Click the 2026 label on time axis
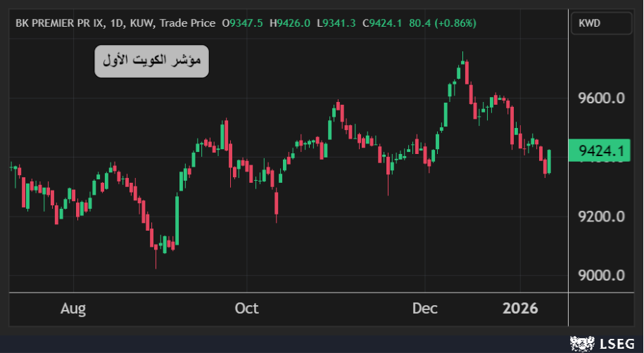Viewport: 644px width, 353px height. 520,308
